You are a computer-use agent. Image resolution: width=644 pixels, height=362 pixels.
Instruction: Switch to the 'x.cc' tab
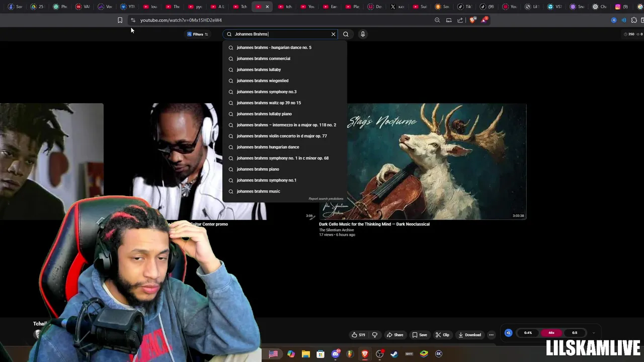tap(397, 7)
